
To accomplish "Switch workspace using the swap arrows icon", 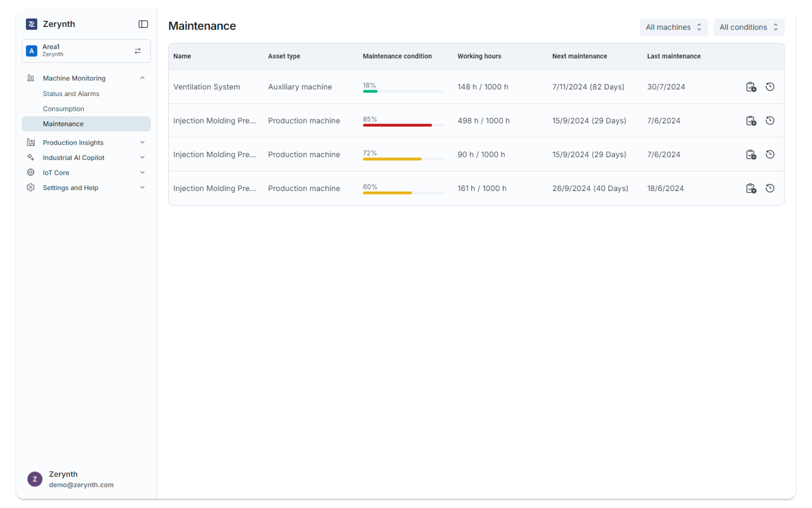I will pyautogui.click(x=138, y=51).
